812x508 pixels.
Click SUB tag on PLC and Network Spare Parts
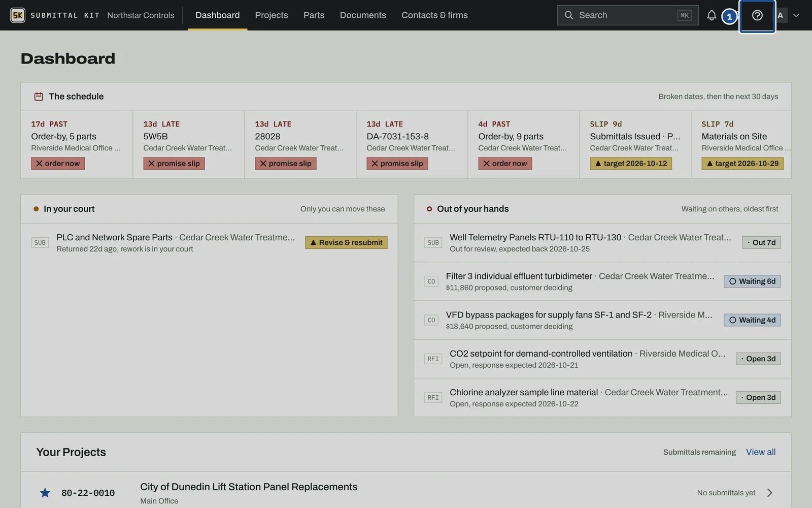[x=40, y=243]
